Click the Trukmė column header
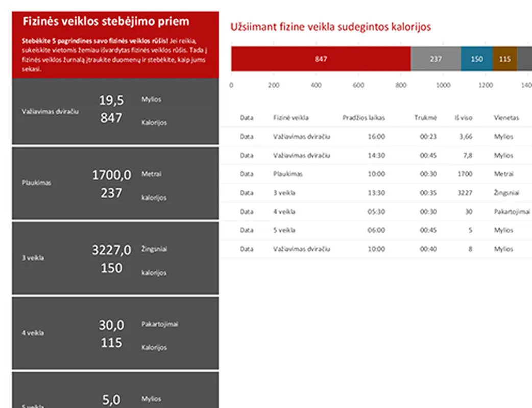 coord(425,118)
